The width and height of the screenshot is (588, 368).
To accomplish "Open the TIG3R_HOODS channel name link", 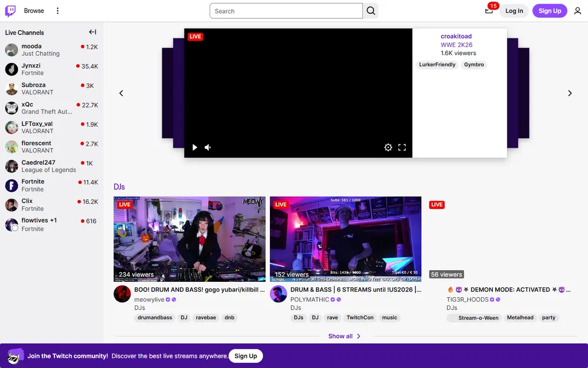I will click(468, 300).
